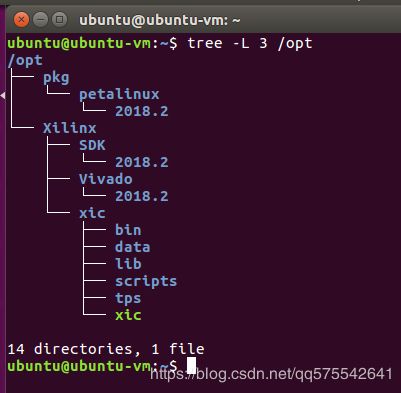Select the data directory entry
Screen dimensions: 401x393
pyautogui.click(x=133, y=247)
